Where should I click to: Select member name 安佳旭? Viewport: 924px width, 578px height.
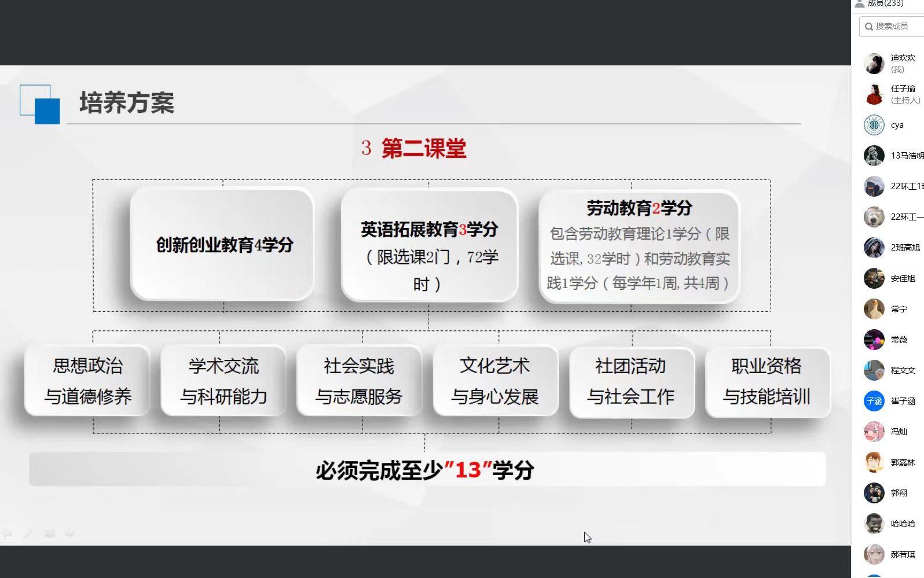pyautogui.click(x=903, y=278)
